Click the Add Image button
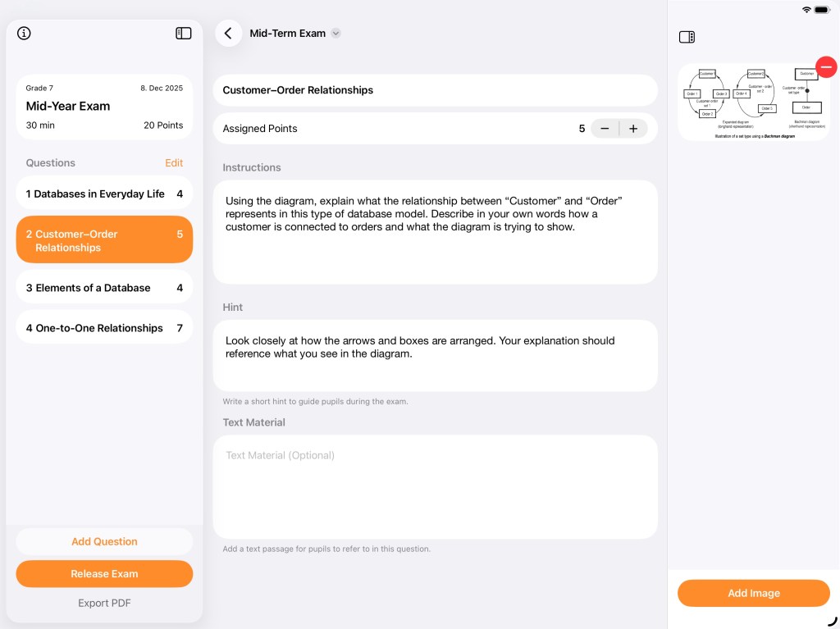The height and width of the screenshot is (629, 840). point(753,593)
